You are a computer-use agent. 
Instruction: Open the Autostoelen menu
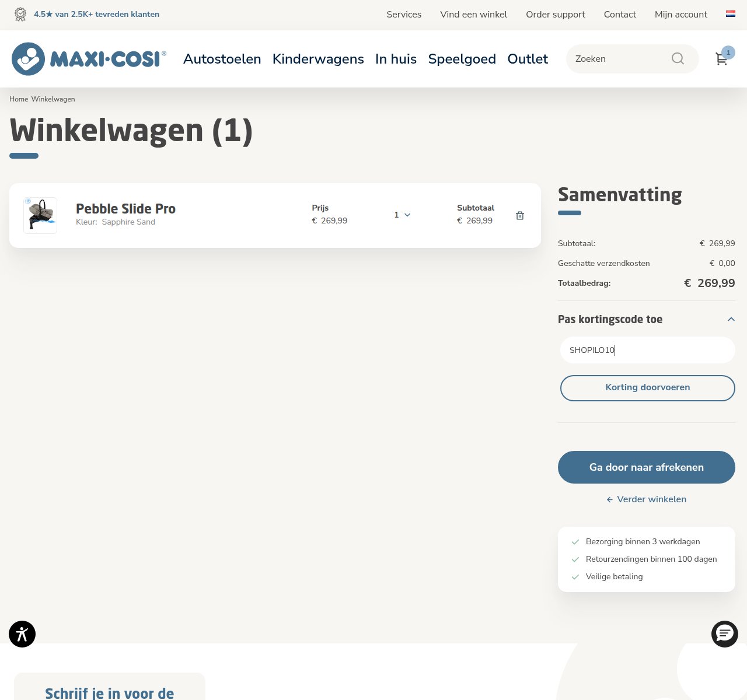click(x=222, y=59)
